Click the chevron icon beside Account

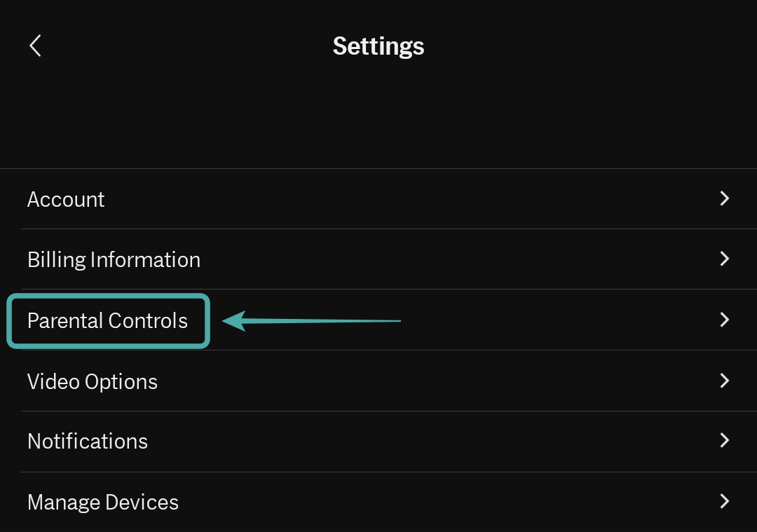click(725, 199)
